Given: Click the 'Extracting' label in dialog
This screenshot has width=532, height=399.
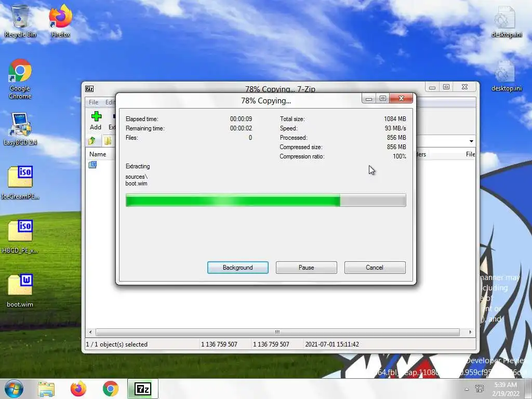Looking at the screenshot, I should 138,166.
